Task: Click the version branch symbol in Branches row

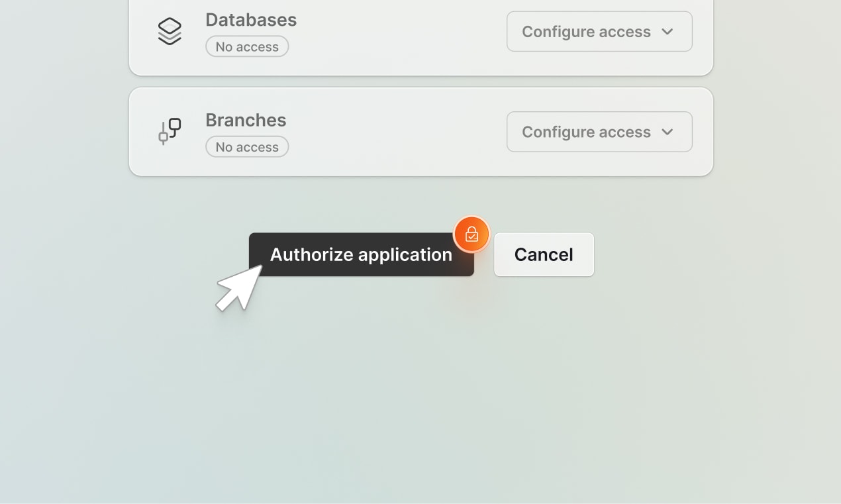Action: (x=170, y=131)
